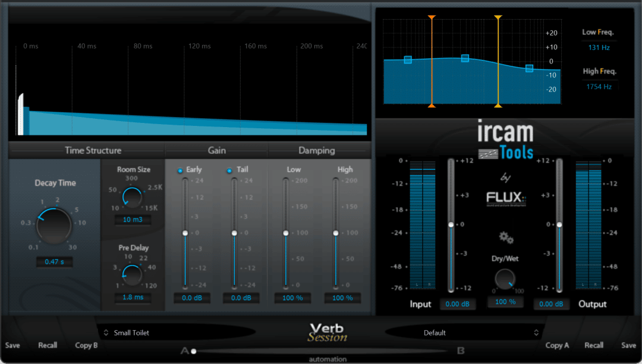642x364 pixels.
Task: Toggle the automation indicator
Action: 329,359
